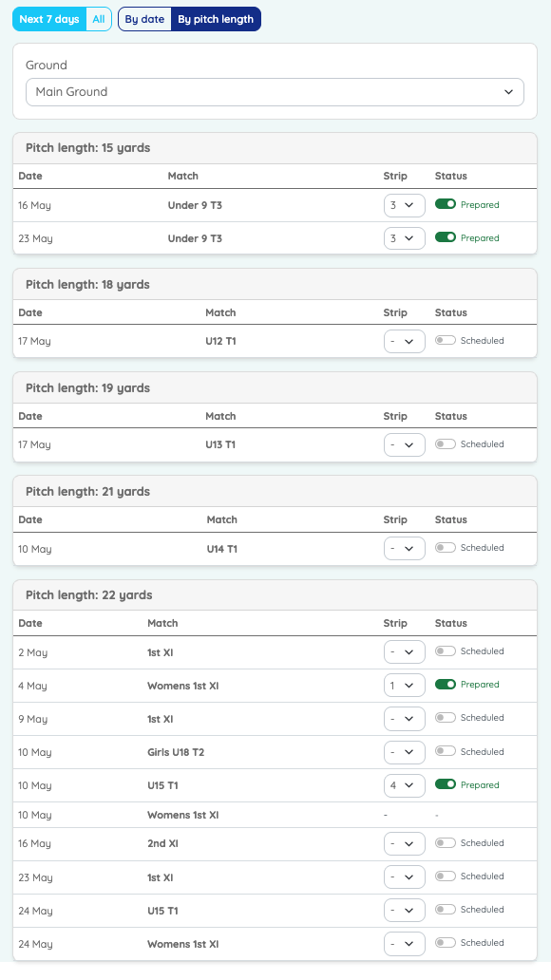Open strip dropdown for U14 T1 on 10 May

[404, 548]
